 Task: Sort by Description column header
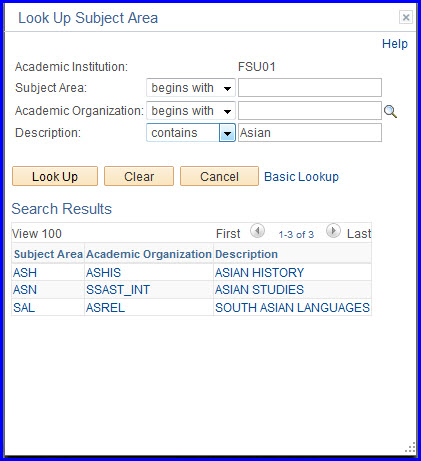pyautogui.click(x=246, y=254)
